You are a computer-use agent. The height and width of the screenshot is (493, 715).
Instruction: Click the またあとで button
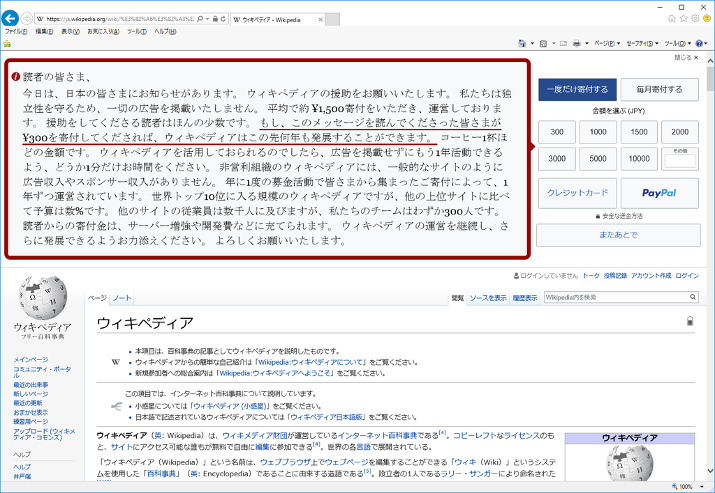click(x=618, y=235)
